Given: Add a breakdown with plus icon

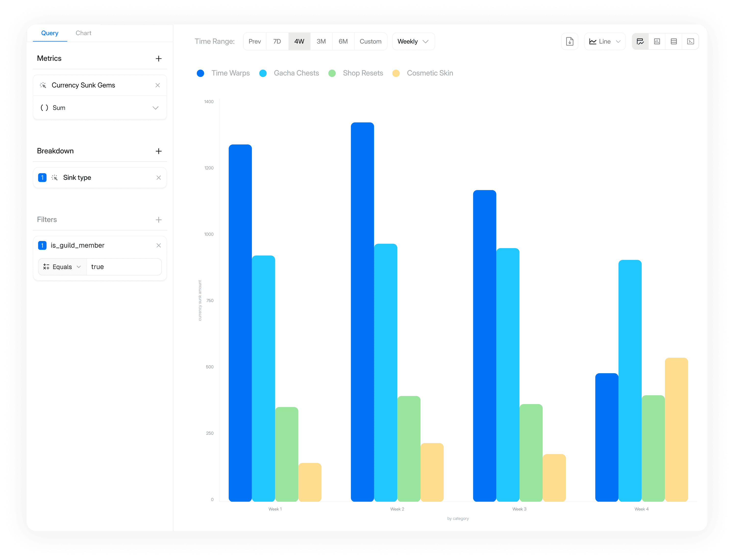Looking at the screenshot, I should pos(159,151).
